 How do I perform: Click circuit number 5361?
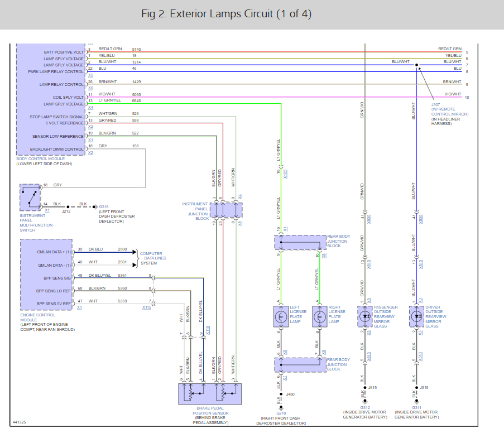click(x=122, y=276)
